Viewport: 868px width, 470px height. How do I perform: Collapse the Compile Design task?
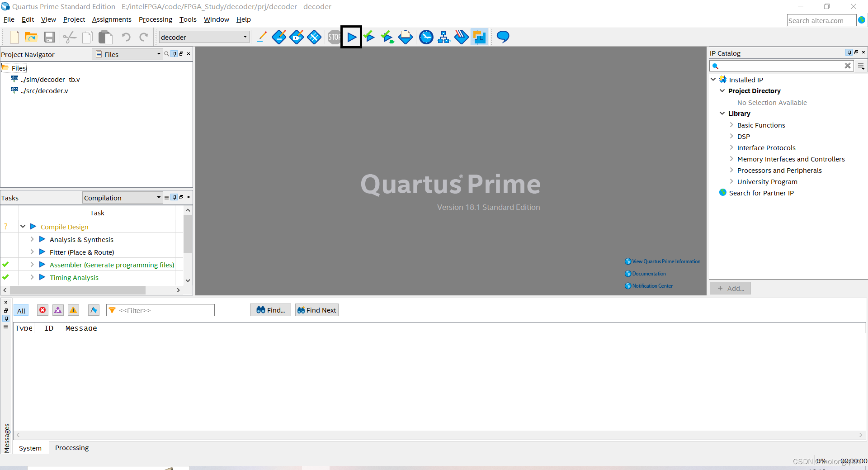click(23, 226)
